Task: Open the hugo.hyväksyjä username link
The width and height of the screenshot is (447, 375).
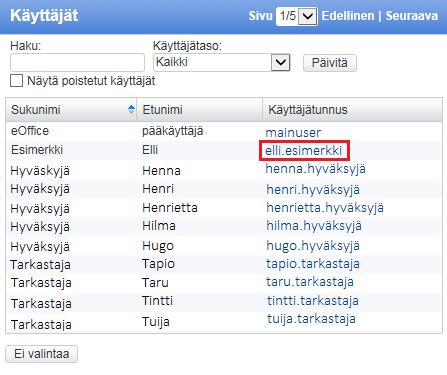Action: [313, 246]
